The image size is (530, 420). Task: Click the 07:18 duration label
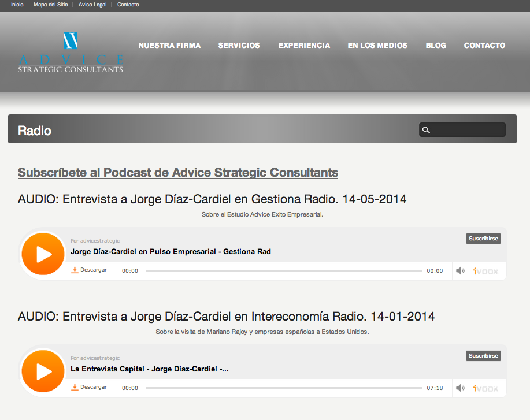[x=435, y=388]
